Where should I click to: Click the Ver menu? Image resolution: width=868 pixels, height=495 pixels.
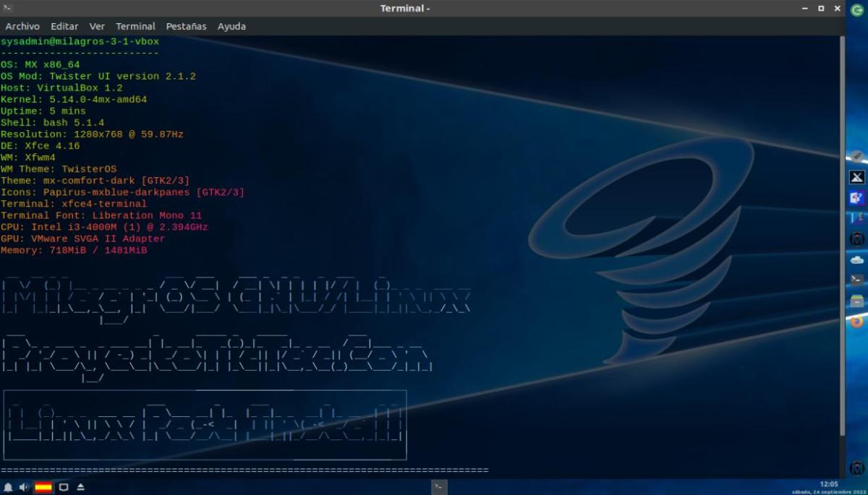97,26
